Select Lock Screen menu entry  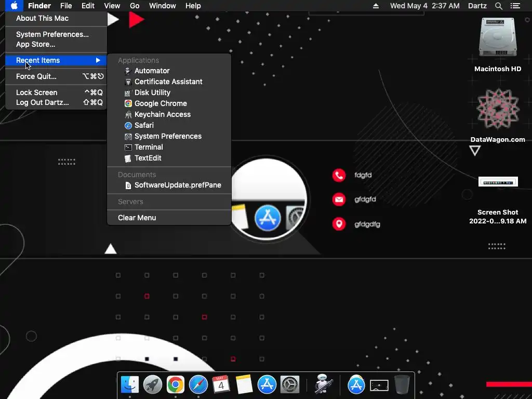pyautogui.click(x=56, y=92)
